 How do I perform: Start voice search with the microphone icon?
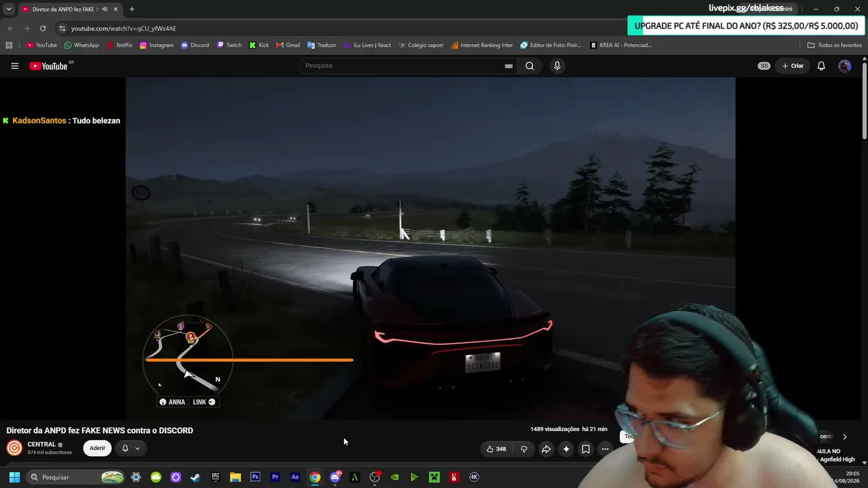point(557,66)
